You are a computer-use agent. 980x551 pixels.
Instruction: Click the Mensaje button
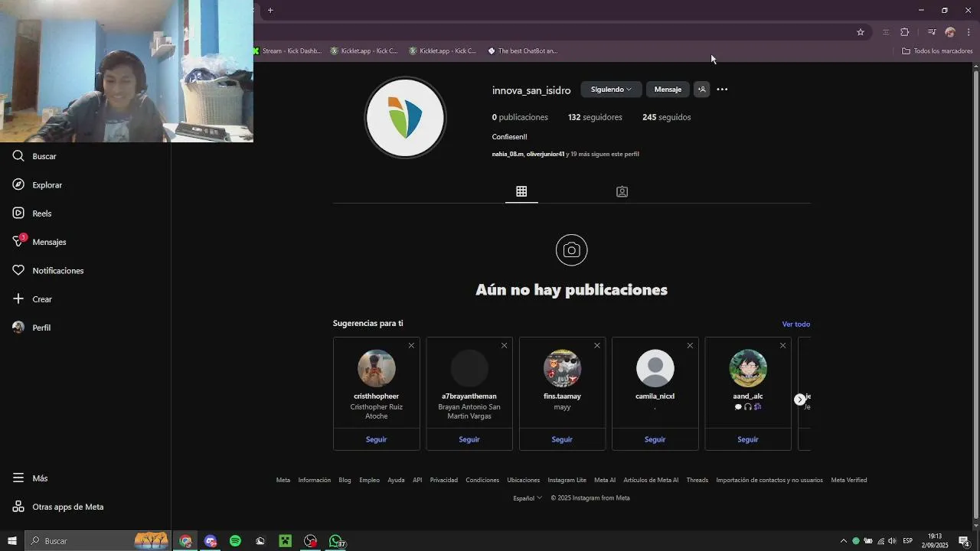(668, 90)
